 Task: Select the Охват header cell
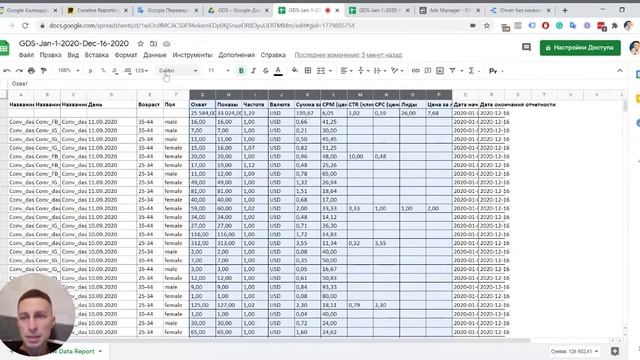[202, 104]
